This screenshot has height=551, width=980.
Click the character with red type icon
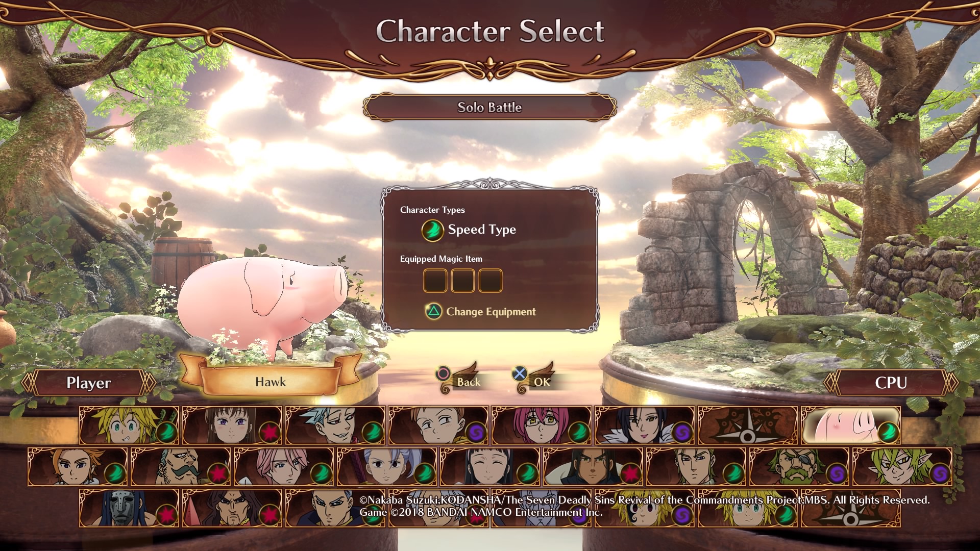click(232, 425)
